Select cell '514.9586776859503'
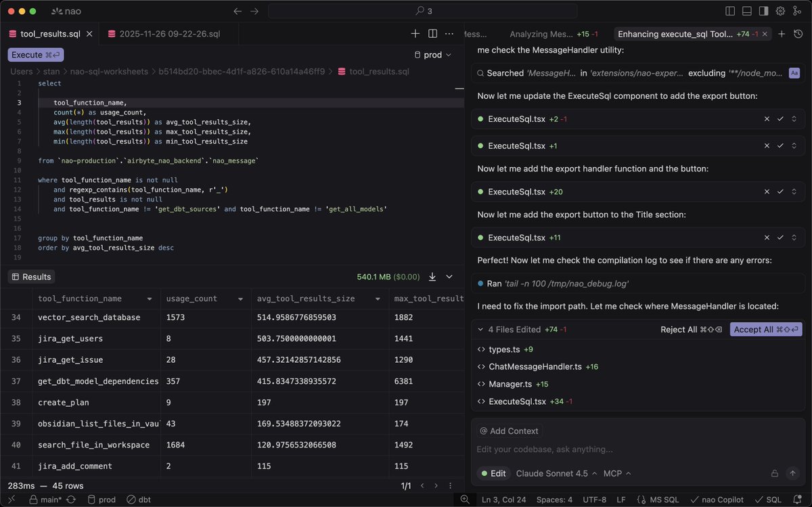Viewport: 812px width, 507px height. tap(321, 317)
